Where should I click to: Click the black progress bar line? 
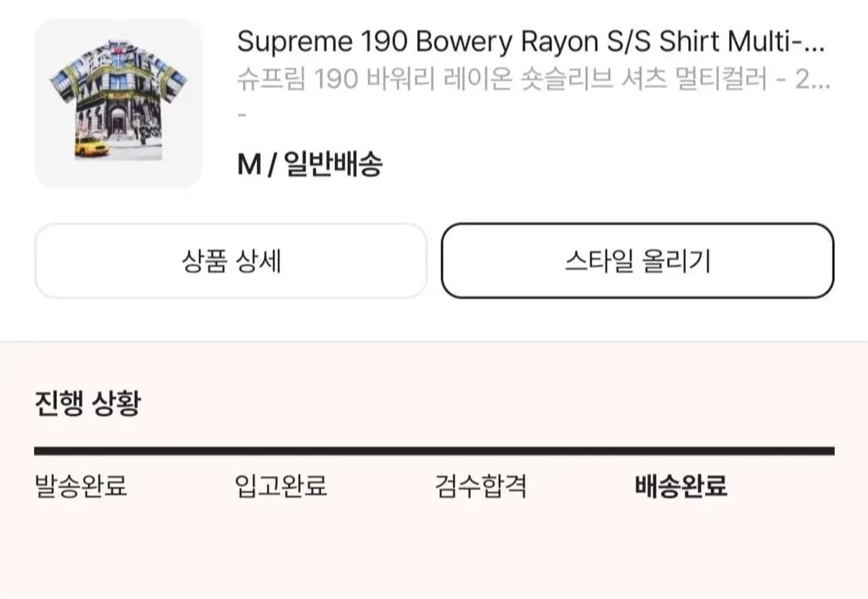[434, 446]
